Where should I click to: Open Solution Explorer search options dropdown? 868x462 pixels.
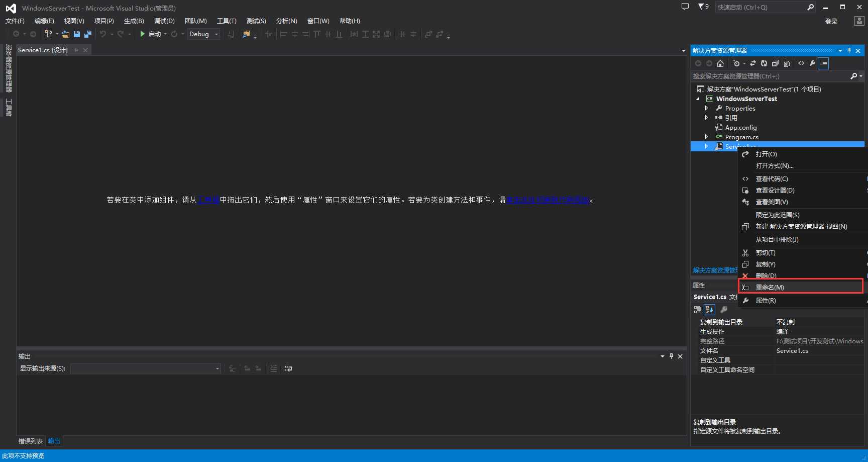(860, 76)
